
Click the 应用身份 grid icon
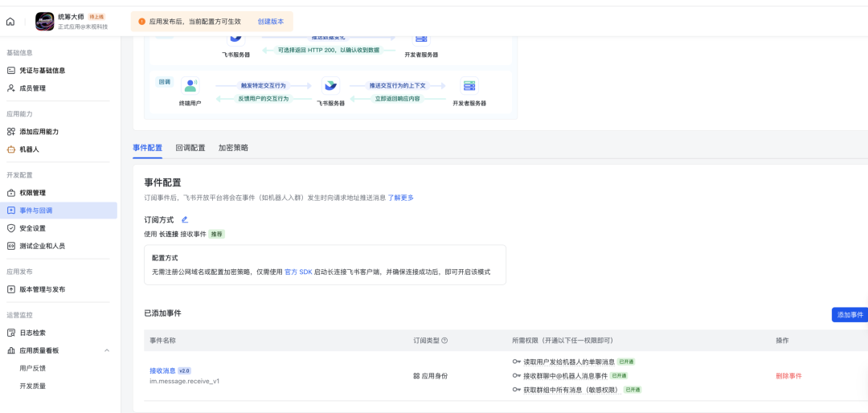tap(416, 376)
